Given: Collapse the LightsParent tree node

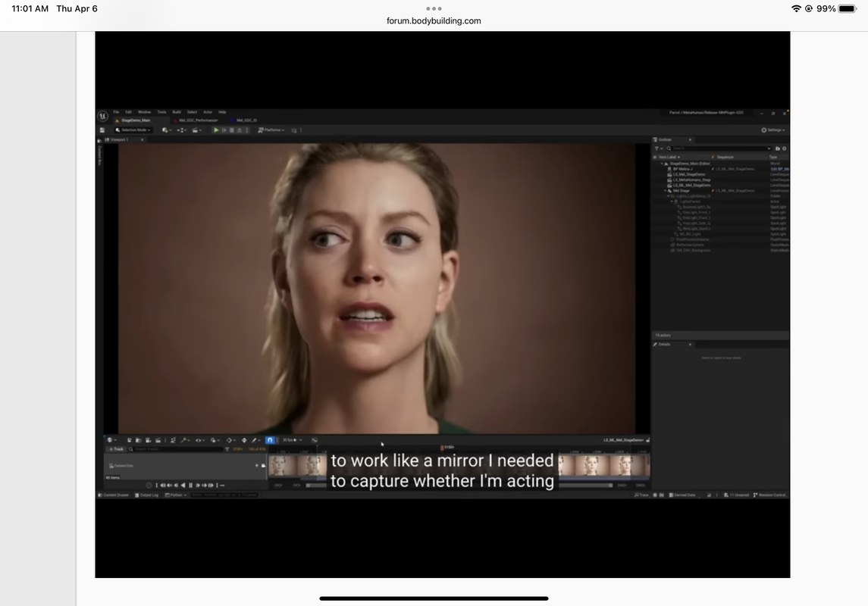Looking at the screenshot, I should 672,201.
